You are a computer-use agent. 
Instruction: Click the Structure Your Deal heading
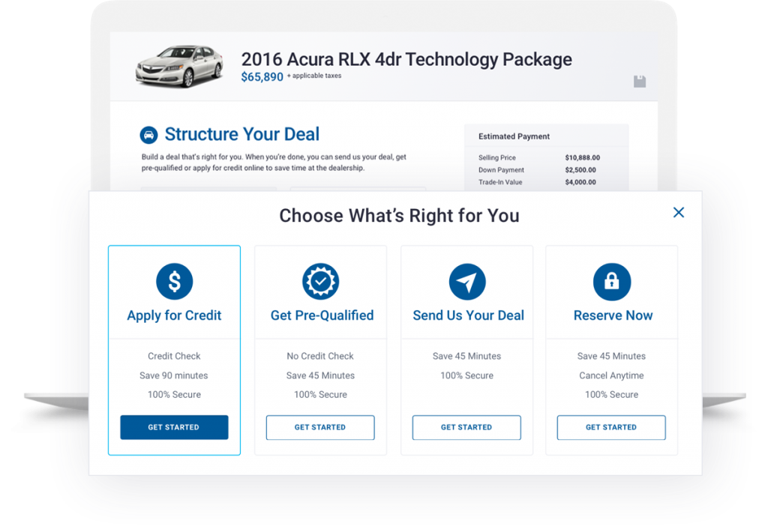point(242,134)
